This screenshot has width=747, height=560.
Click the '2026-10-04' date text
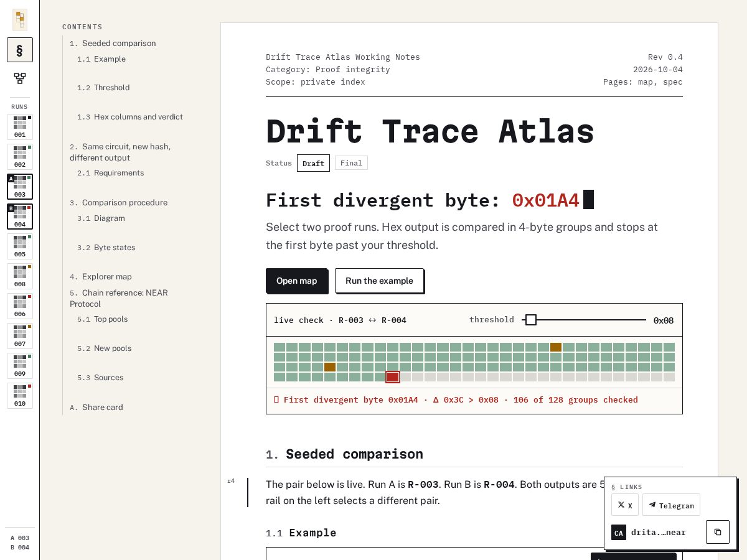[658, 70]
